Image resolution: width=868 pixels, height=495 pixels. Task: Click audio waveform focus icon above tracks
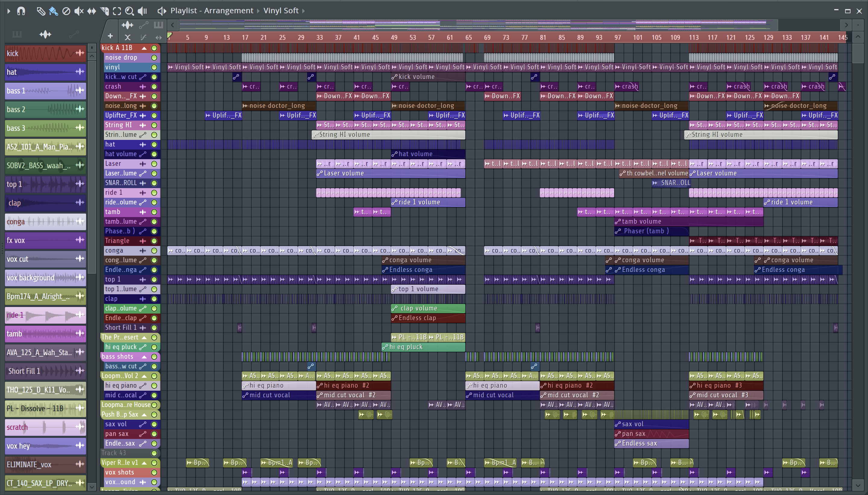[127, 25]
